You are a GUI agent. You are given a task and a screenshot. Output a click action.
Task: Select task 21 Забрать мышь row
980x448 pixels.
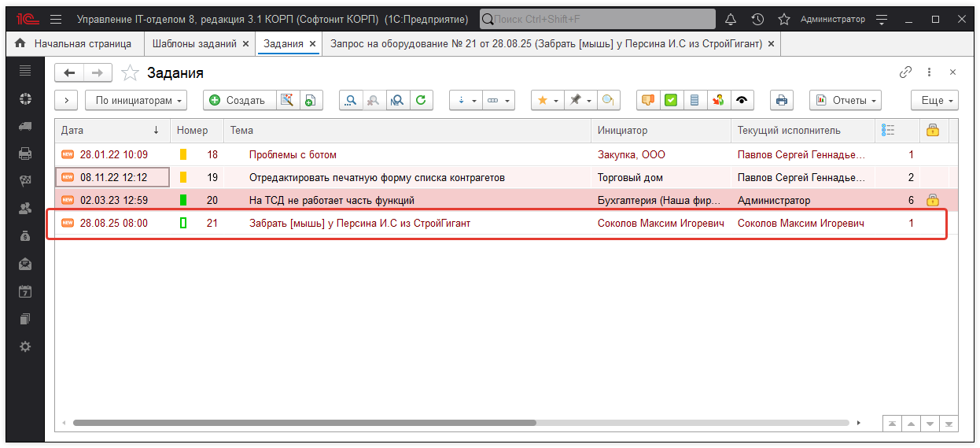click(359, 224)
